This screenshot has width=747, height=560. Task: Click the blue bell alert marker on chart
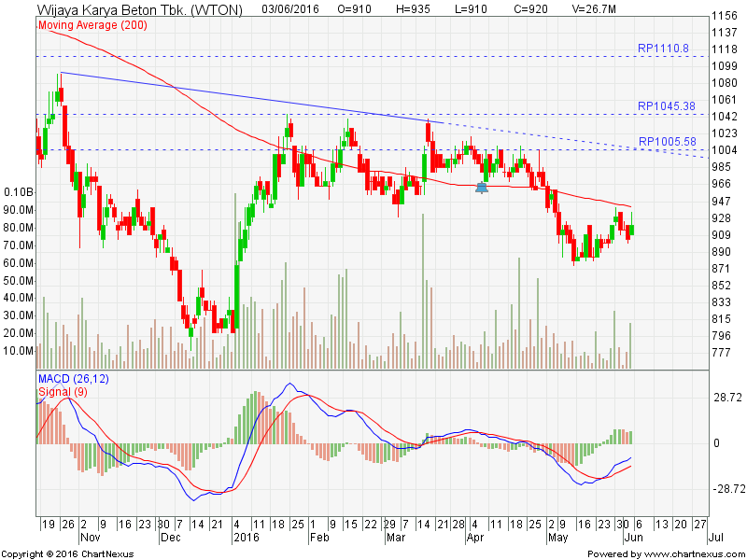pyautogui.click(x=482, y=188)
